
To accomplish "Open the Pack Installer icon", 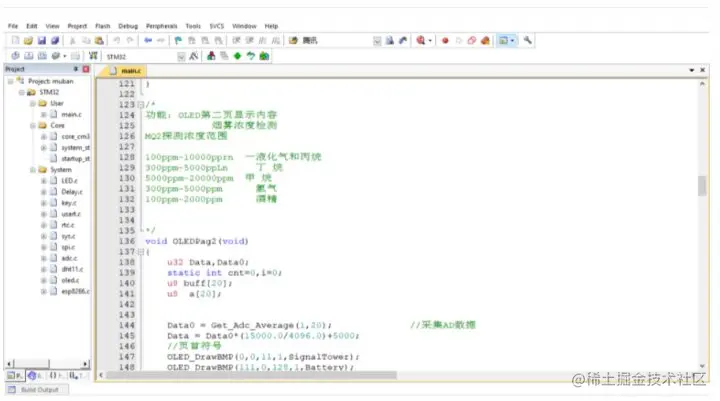I will point(264,56).
